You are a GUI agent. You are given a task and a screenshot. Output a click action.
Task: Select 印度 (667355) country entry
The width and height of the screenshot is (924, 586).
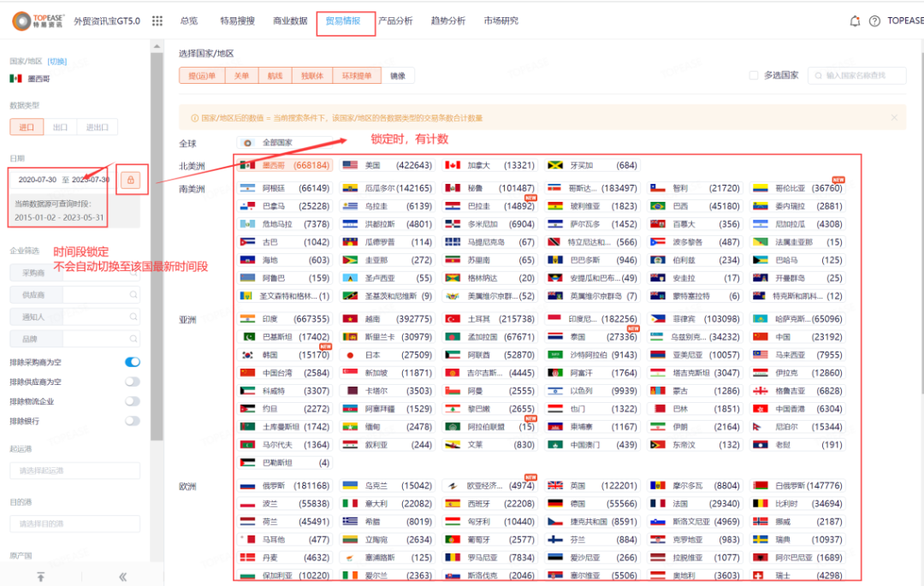point(285,319)
